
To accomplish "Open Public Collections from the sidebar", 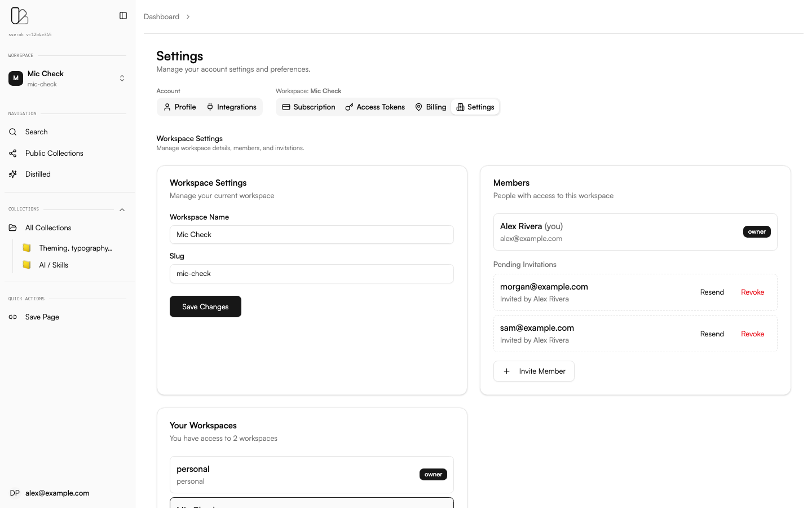I will (x=12, y=153).
